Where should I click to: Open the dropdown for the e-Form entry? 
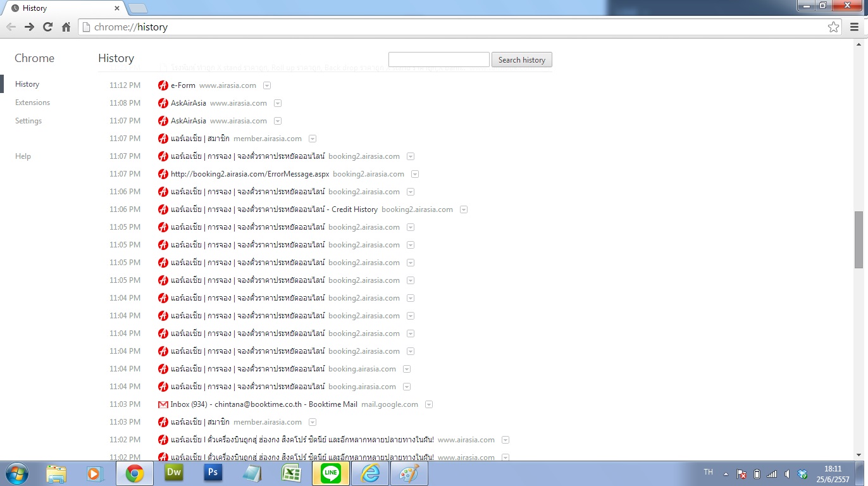pos(267,85)
